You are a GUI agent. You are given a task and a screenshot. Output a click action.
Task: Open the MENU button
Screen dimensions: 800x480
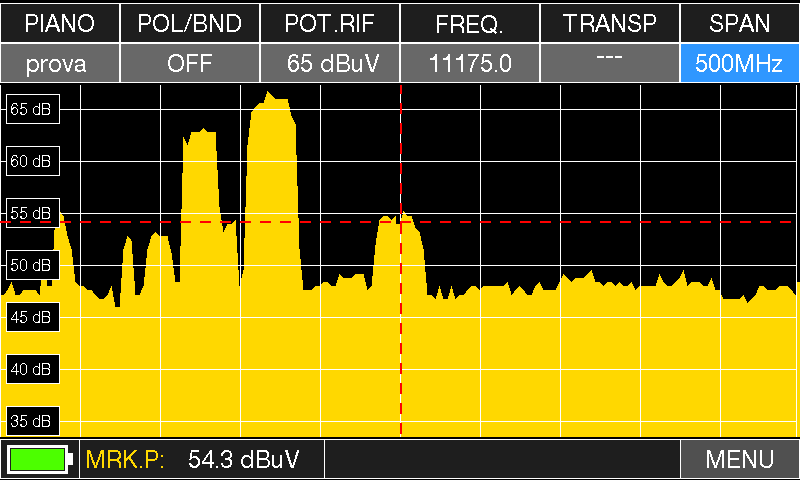740,459
